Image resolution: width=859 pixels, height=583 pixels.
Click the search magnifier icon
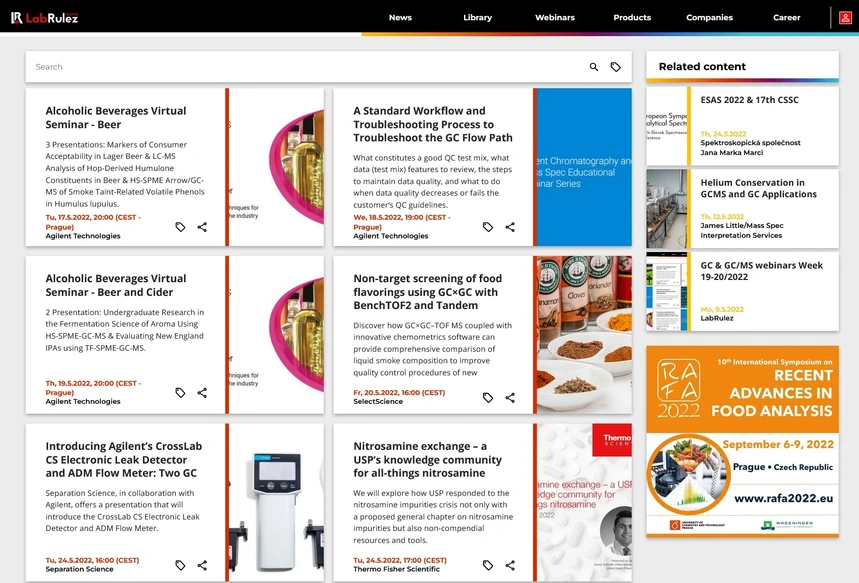coord(594,67)
